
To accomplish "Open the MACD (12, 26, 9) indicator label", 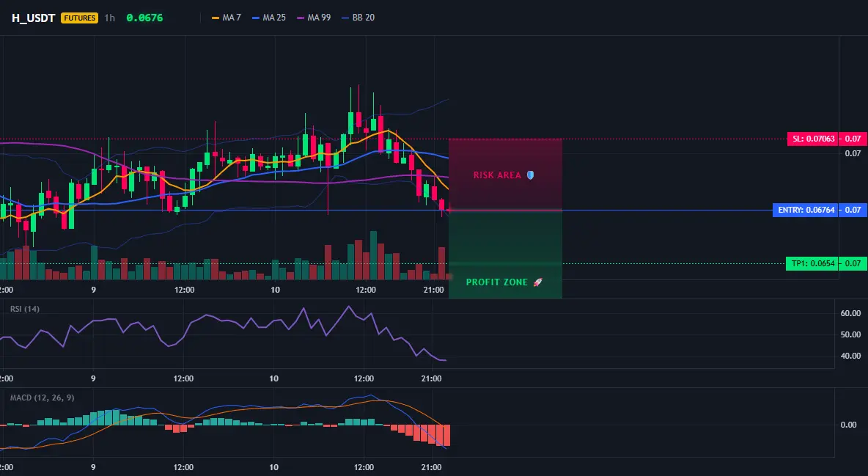I will click(x=42, y=398).
